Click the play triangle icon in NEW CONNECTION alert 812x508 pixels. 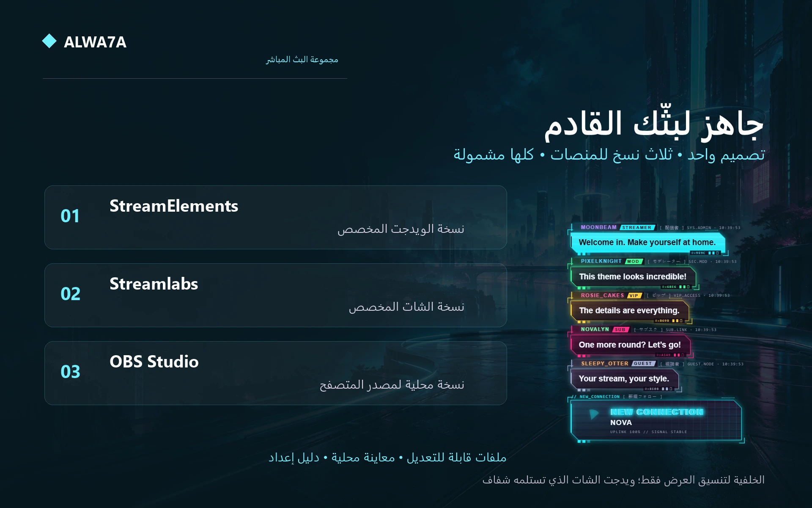point(594,414)
